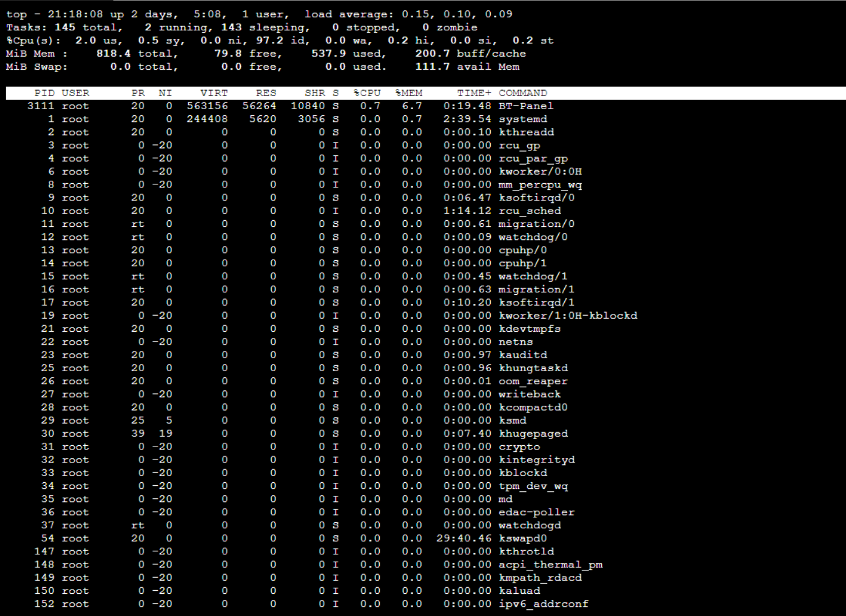This screenshot has width=846, height=616.
Task: Click the TIME+ column header
Action: tap(474, 93)
